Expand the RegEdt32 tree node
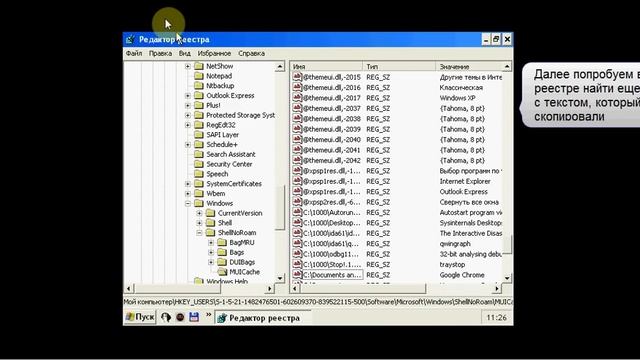 tap(188, 125)
